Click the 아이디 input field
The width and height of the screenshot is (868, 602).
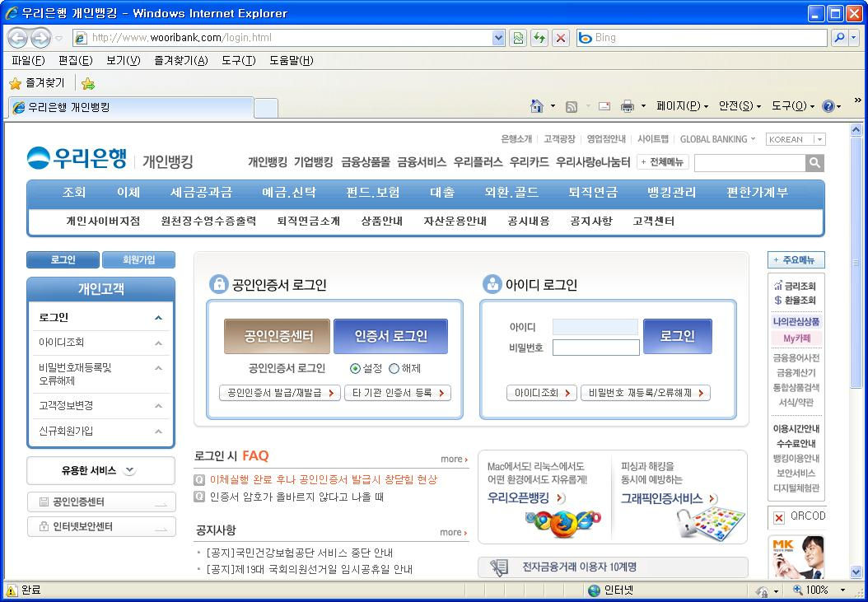coord(595,327)
